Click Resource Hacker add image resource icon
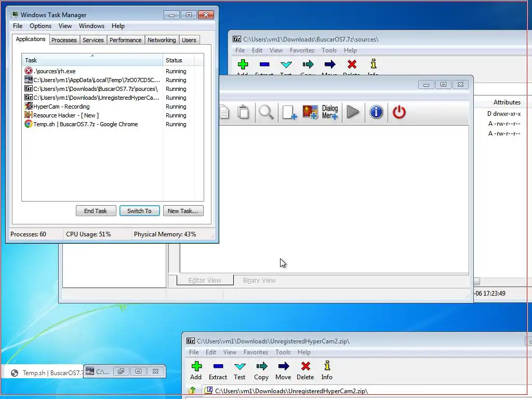 pyautogui.click(x=310, y=112)
